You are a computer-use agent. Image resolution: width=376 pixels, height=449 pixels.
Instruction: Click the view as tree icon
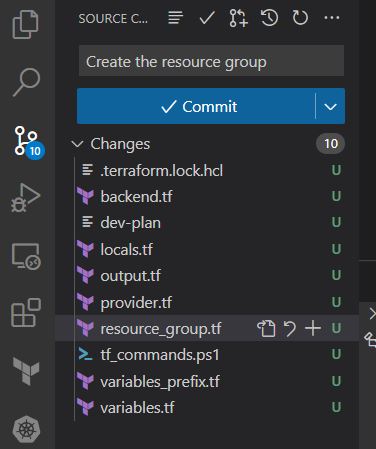pos(175,18)
